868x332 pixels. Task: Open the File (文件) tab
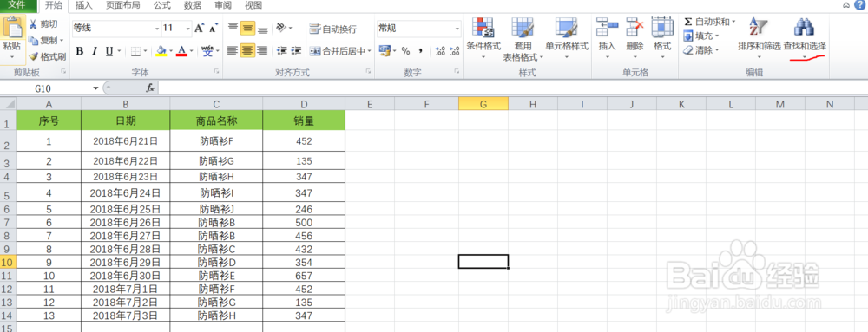tap(18, 5)
